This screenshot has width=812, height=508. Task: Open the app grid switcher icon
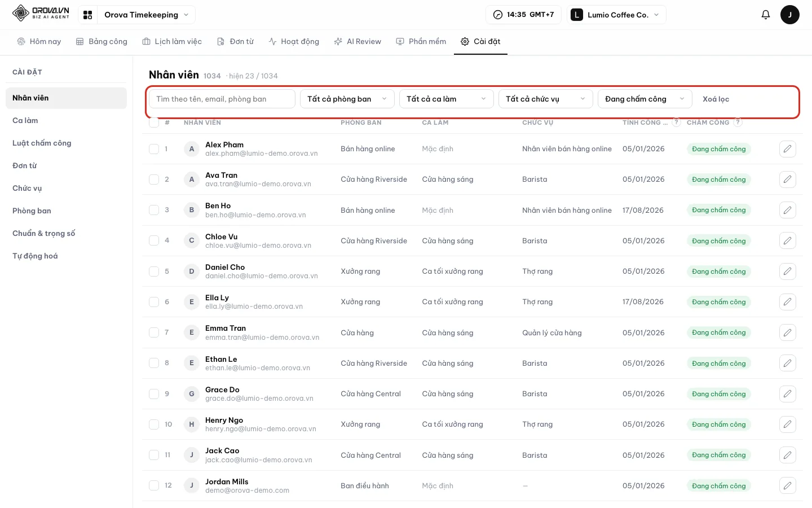click(x=87, y=15)
